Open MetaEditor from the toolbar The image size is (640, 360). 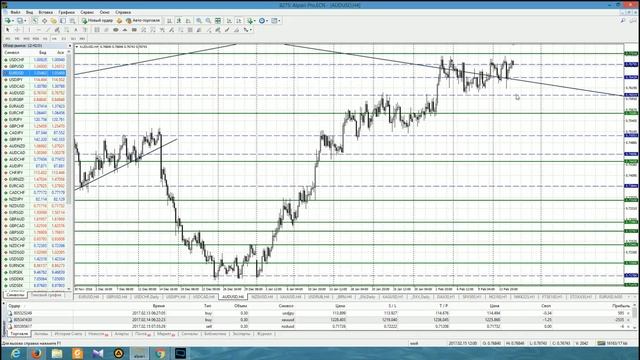(x=119, y=20)
